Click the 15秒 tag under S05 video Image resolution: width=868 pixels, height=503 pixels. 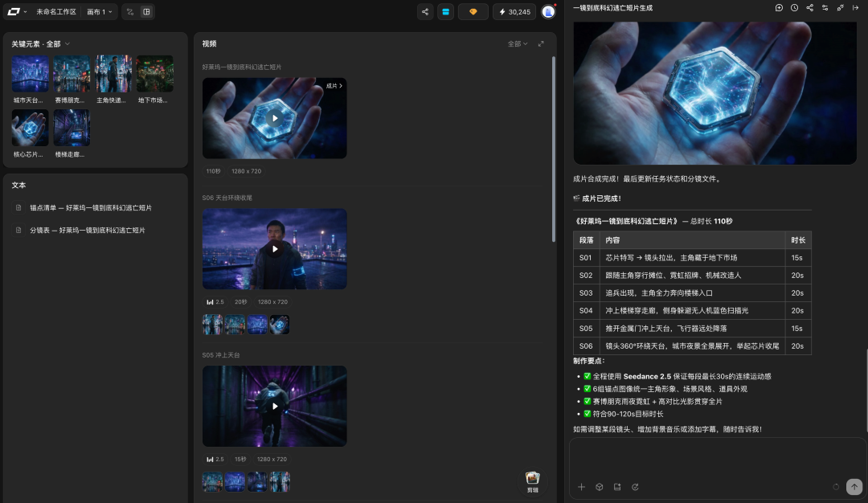pyautogui.click(x=240, y=460)
